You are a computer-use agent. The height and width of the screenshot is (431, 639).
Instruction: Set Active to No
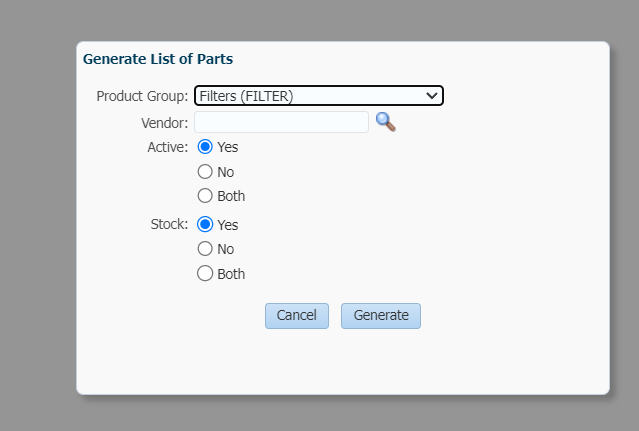(x=205, y=172)
